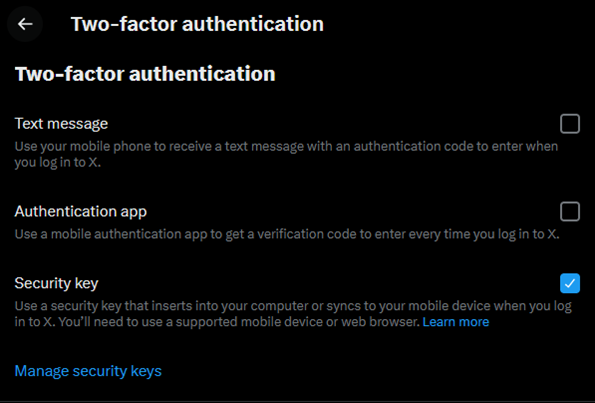Image resolution: width=595 pixels, height=403 pixels.
Task: Click the Security key description paragraph
Action: pyautogui.click(x=293, y=314)
